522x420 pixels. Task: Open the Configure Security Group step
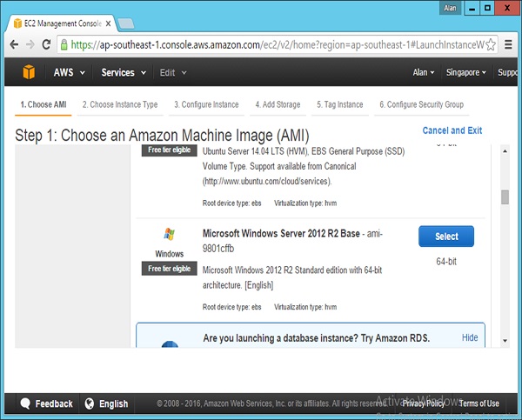point(421,104)
